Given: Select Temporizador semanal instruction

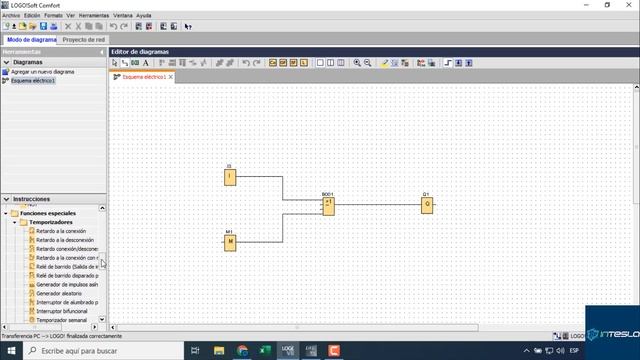Looking at the screenshot, I should [x=62, y=320].
